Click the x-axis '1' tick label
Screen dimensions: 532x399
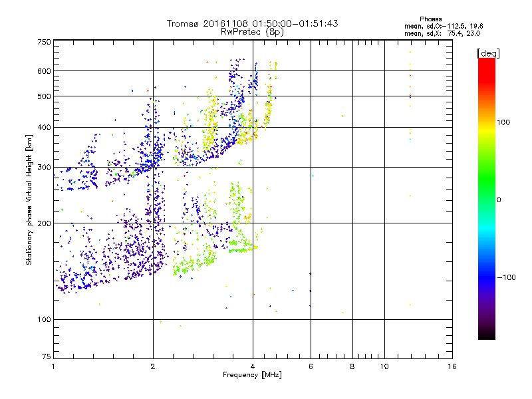[53, 366]
